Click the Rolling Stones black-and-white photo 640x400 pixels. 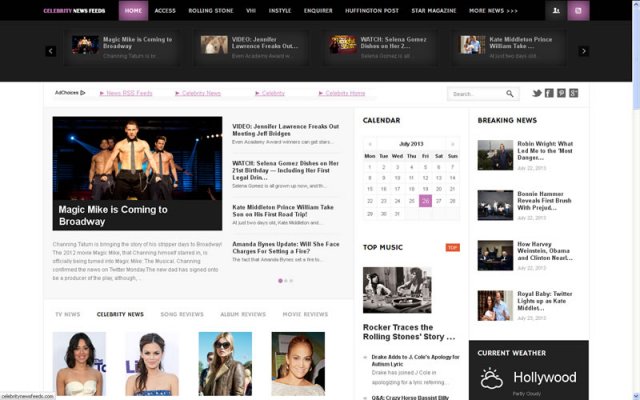pos(397,290)
